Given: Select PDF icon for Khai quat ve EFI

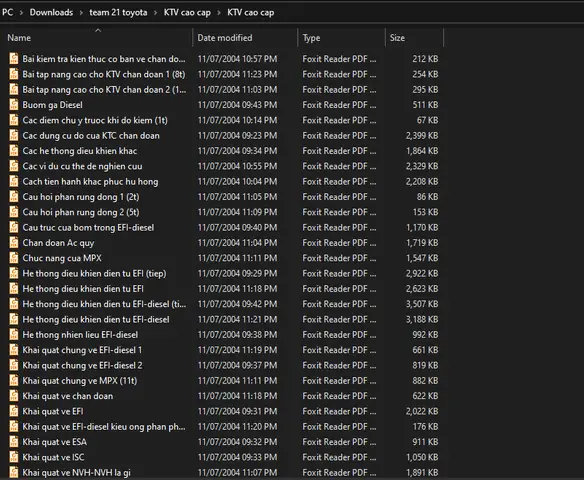Looking at the screenshot, I should 14,411.
